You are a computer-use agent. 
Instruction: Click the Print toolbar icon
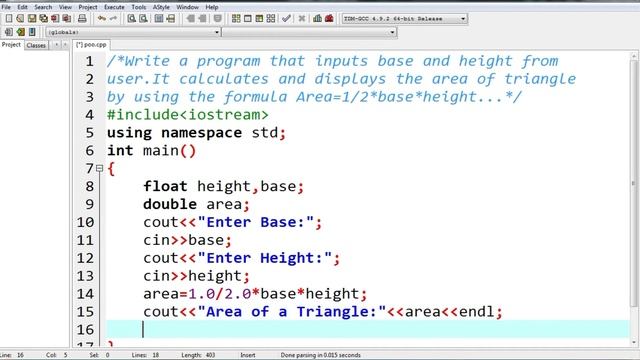(x=82, y=18)
